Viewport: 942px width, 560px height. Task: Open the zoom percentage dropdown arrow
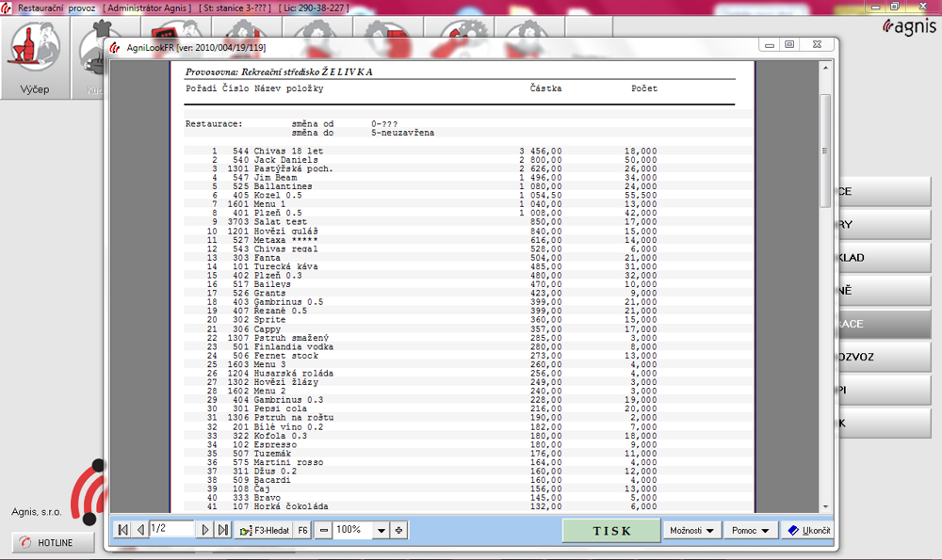(x=381, y=530)
